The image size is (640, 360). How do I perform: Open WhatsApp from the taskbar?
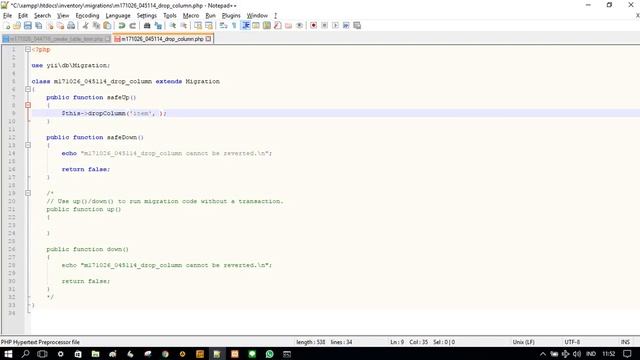pos(269,354)
